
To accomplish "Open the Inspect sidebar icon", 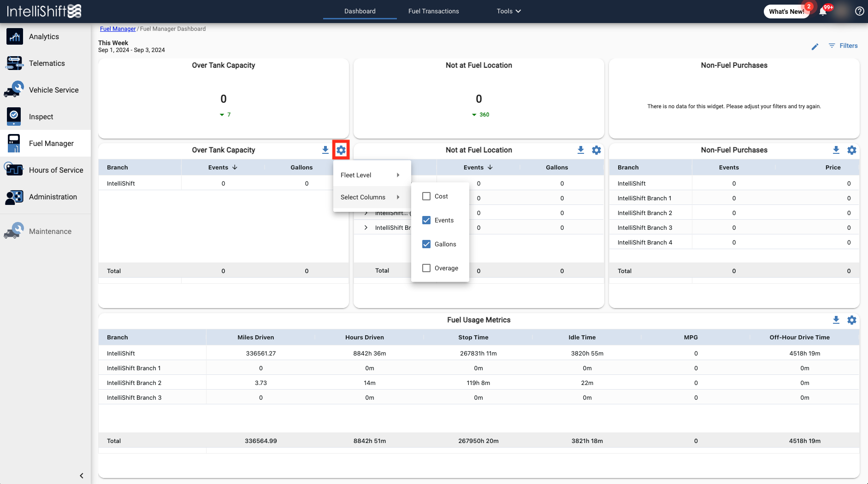I will (x=14, y=117).
